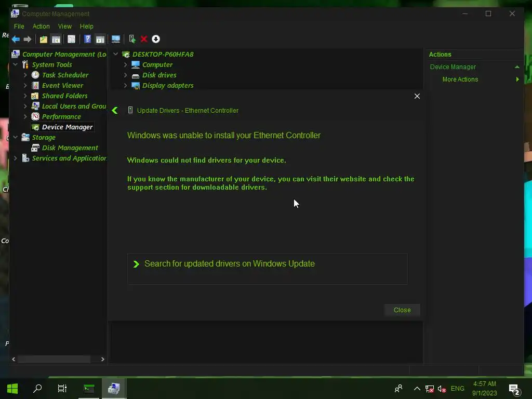This screenshot has height=399, width=532.
Task: Expand the Shared Folders node
Action: (x=25, y=96)
